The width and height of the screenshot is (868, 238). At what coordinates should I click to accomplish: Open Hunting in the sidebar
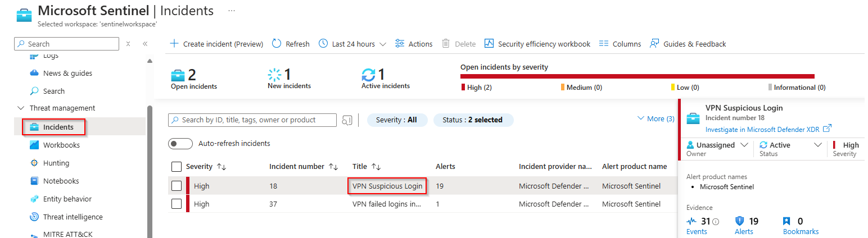56,163
